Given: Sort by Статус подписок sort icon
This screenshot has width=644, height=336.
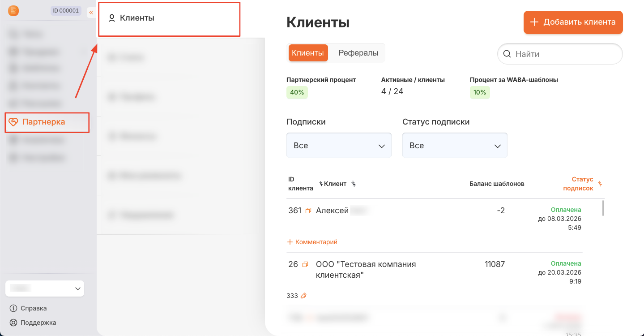Looking at the screenshot, I should pyautogui.click(x=600, y=184).
